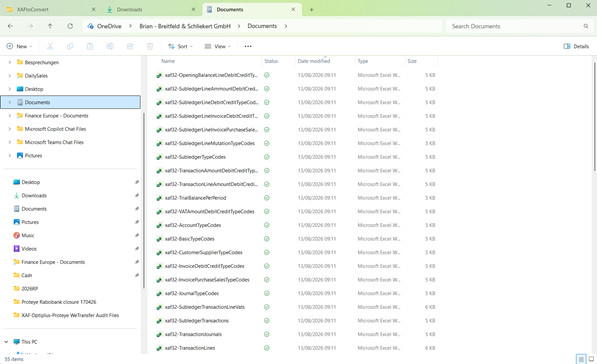Image resolution: width=597 pixels, height=364 pixels.
Task: Close the XAFtoConvert tab
Action: (94, 10)
